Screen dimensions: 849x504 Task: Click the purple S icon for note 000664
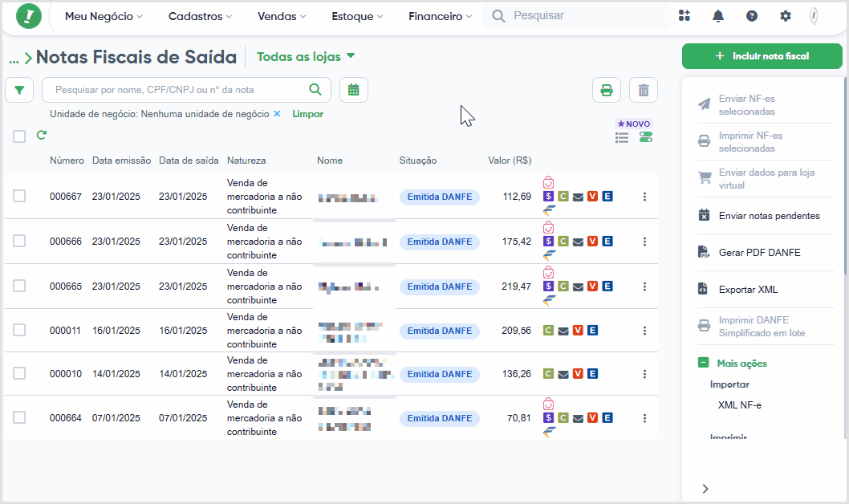pyautogui.click(x=549, y=418)
